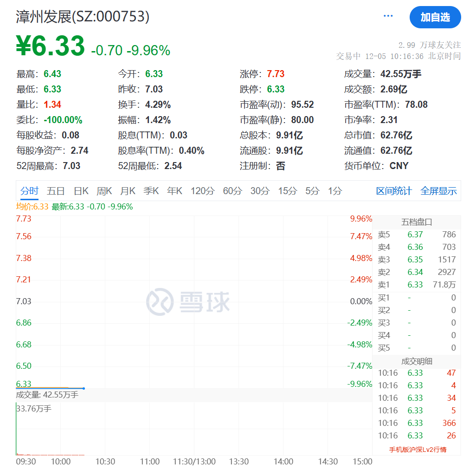
Task: Open 区间统计 range statistics link
Action: pos(393,191)
